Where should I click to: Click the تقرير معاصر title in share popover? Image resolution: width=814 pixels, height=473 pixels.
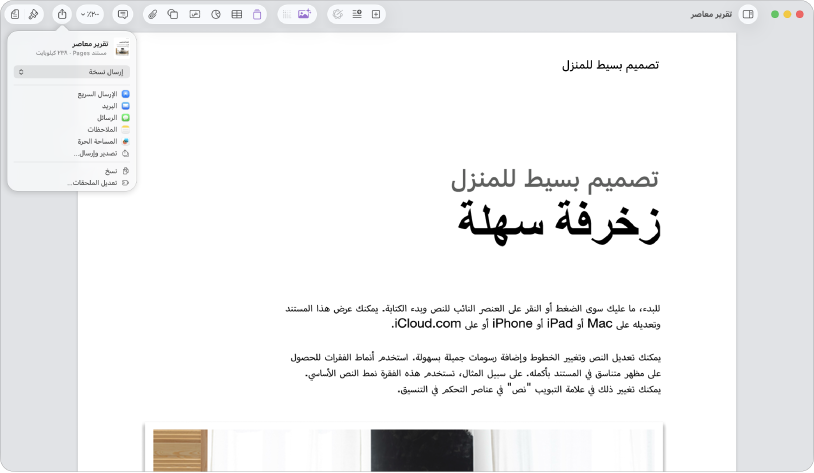pos(90,44)
